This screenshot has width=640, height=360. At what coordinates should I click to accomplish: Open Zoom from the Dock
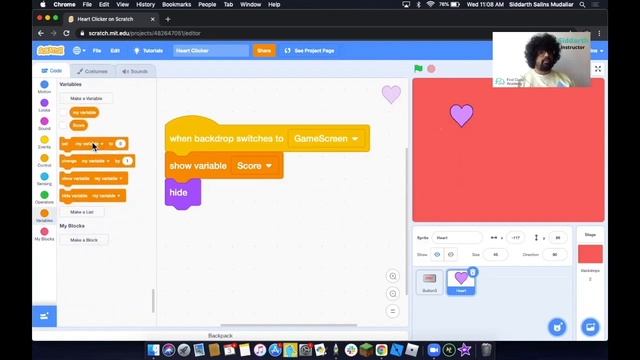click(x=434, y=350)
